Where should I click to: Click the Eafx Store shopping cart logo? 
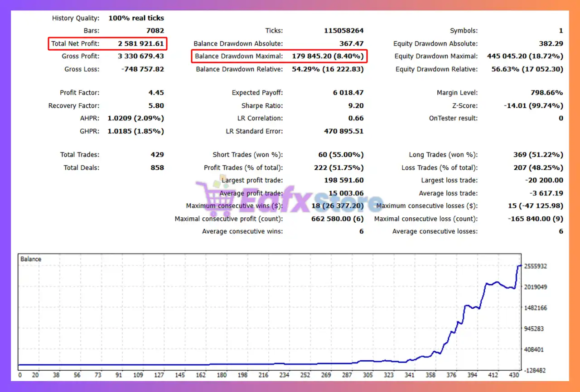pyautogui.click(x=217, y=196)
